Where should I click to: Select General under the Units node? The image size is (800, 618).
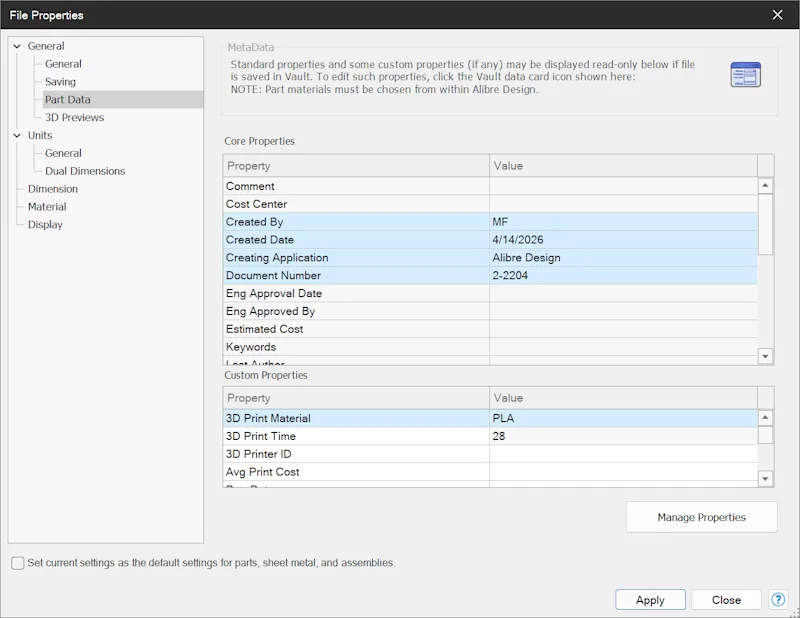coord(63,153)
